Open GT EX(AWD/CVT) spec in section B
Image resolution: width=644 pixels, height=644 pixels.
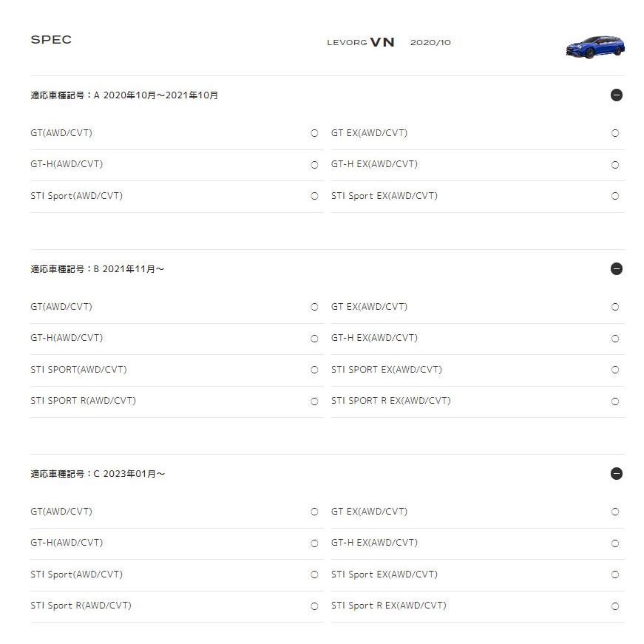coord(478,307)
